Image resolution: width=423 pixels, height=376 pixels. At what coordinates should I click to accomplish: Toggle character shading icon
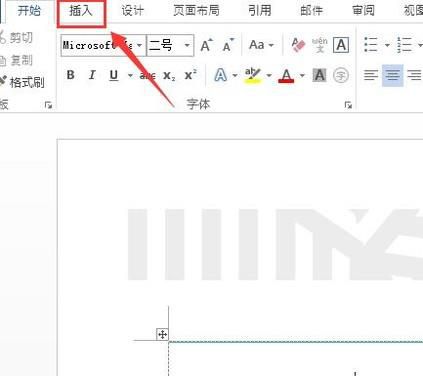coord(319,75)
